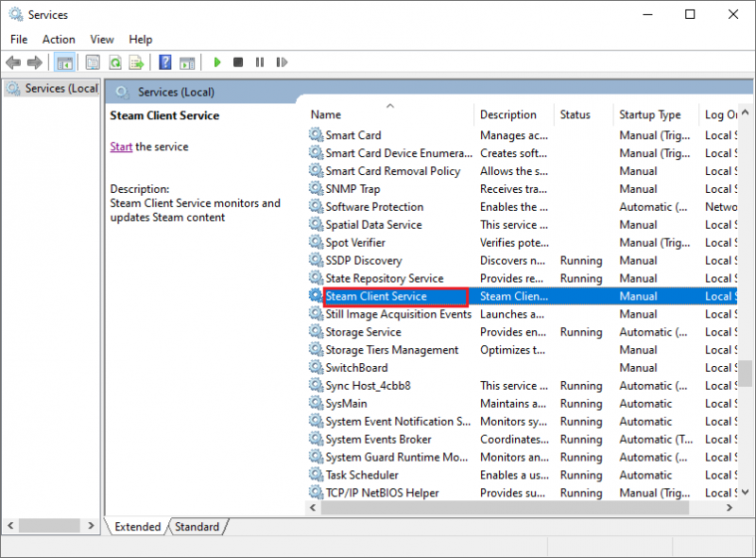The width and height of the screenshot is (756, 558).
Task: Click the vertical scrollbar thumb of services list
Action: click(x=746, y=374)
